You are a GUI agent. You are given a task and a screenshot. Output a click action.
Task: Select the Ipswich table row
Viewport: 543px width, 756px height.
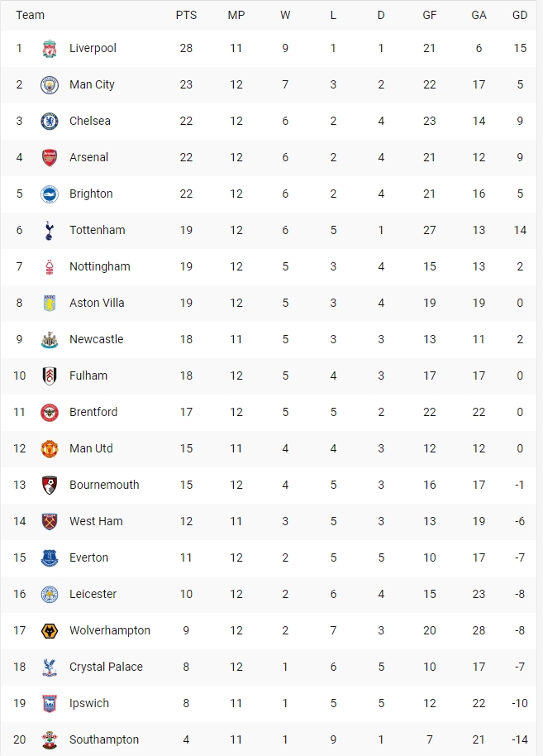tap(269, 703)
